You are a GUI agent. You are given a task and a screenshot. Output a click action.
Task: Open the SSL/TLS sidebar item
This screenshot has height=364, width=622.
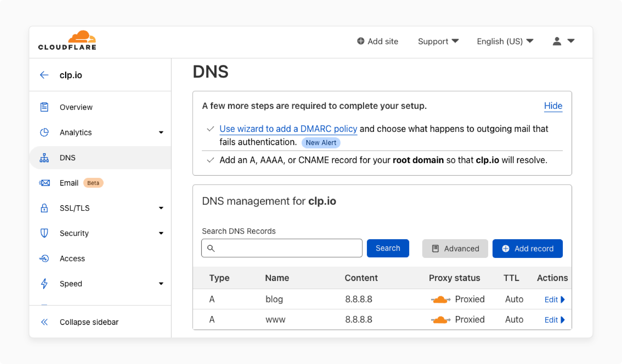pos(100,208)
